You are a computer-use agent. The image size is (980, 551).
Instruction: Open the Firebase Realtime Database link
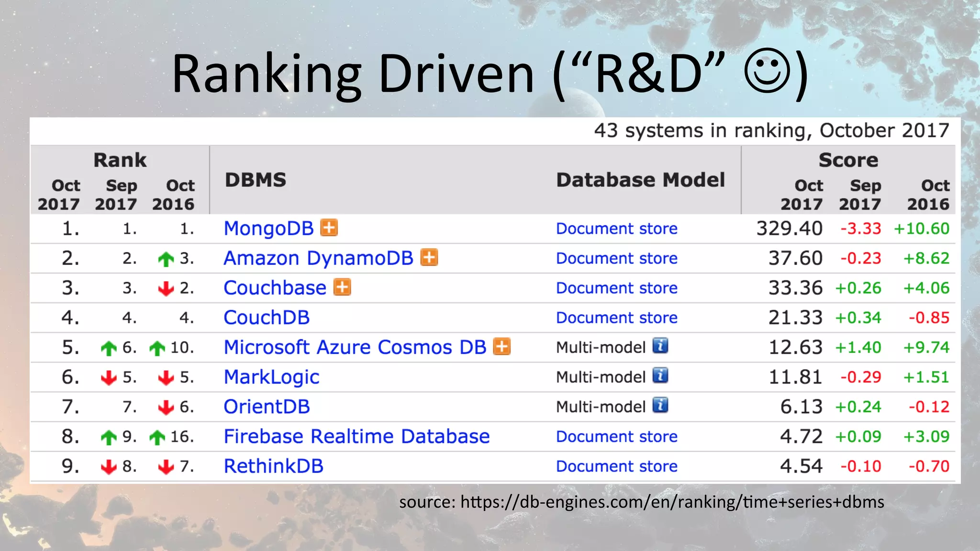click(x=357, y=436)
